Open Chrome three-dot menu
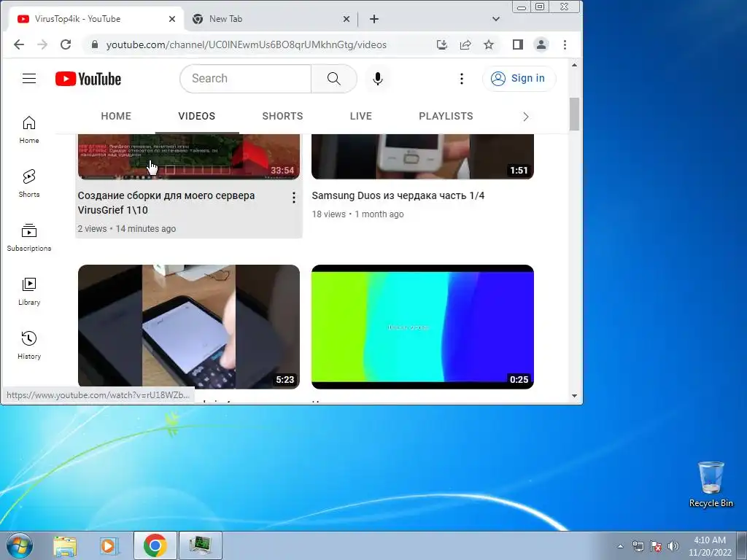Viewport: 747px width, 560px height. (565, 44)
